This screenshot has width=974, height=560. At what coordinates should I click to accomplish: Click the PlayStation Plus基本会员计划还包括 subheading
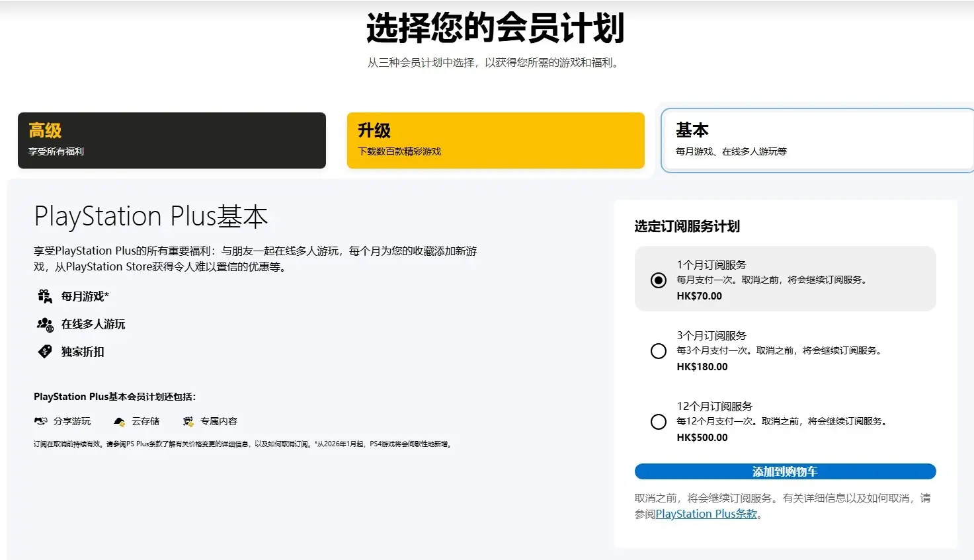click(x=115, y=397)
